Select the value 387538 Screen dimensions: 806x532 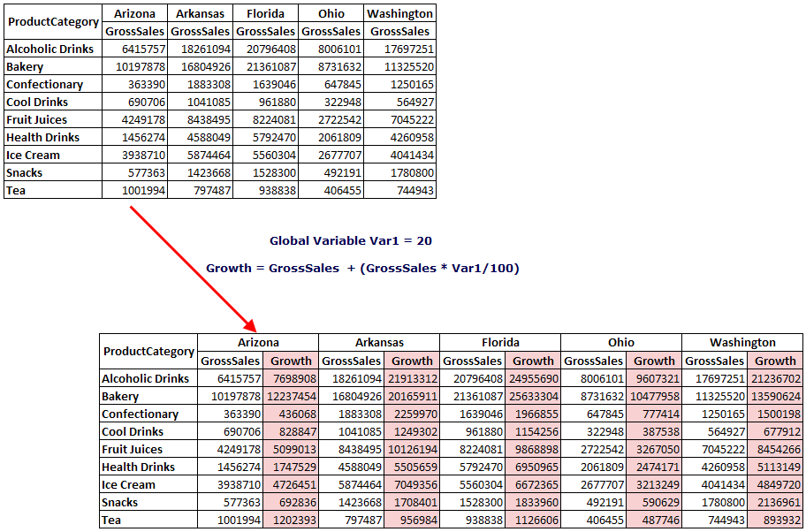pos(654,432)
